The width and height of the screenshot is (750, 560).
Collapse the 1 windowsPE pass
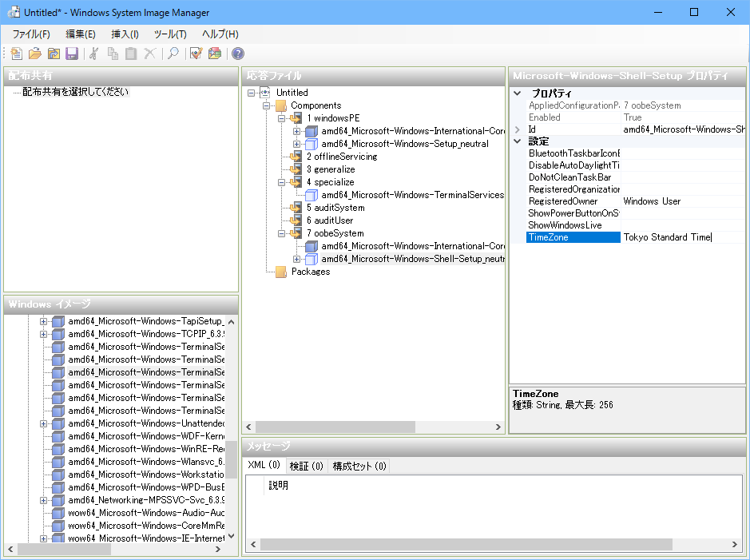(282, 118)
